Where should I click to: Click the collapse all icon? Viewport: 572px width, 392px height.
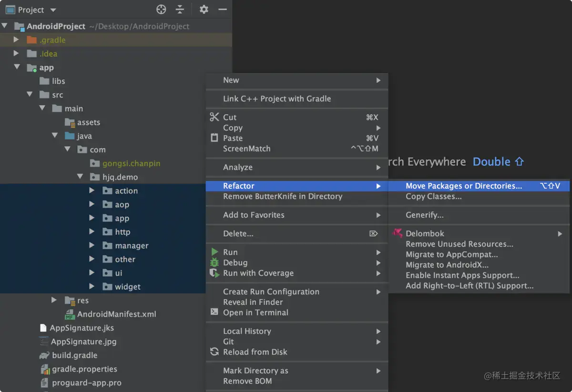tap(180, 10)
